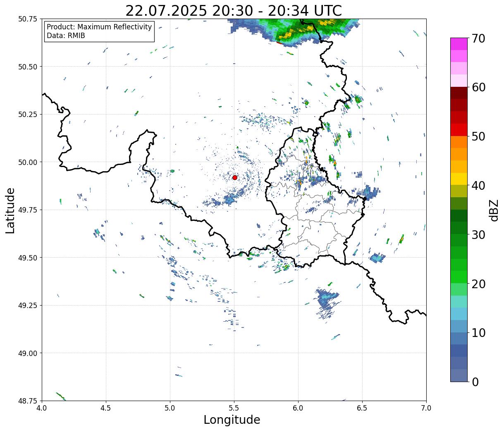Click latitude tick label 48.75

point(28,401)
